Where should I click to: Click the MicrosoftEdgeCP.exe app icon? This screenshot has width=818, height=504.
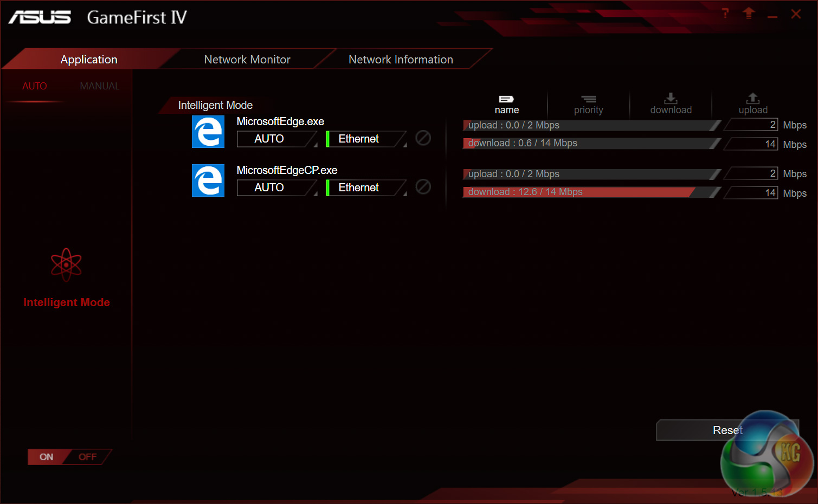(x=208, y=180)
